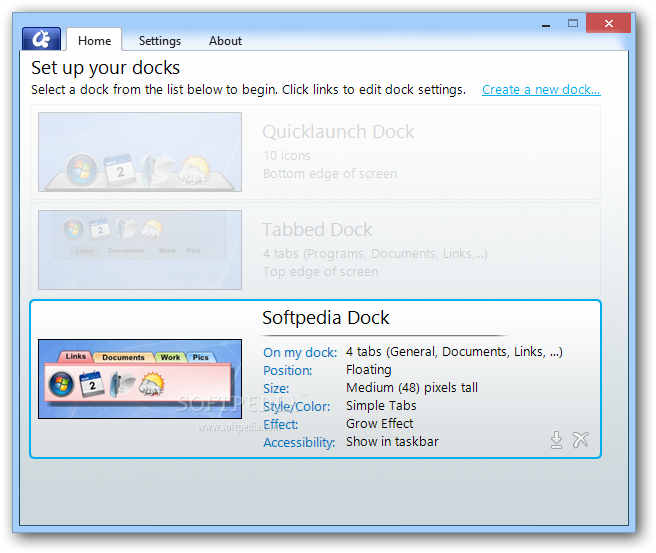Delete Softpedia Dock with the X icon

[581, 440]
